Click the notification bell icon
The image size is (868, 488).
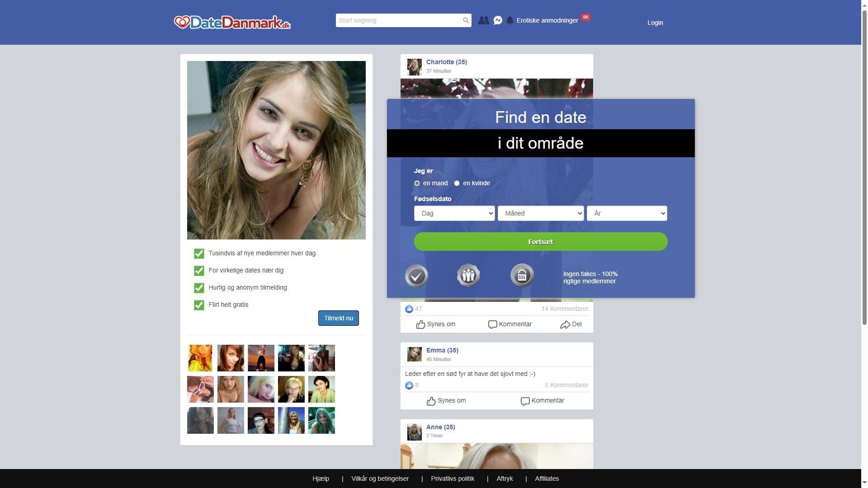point(510,20)
